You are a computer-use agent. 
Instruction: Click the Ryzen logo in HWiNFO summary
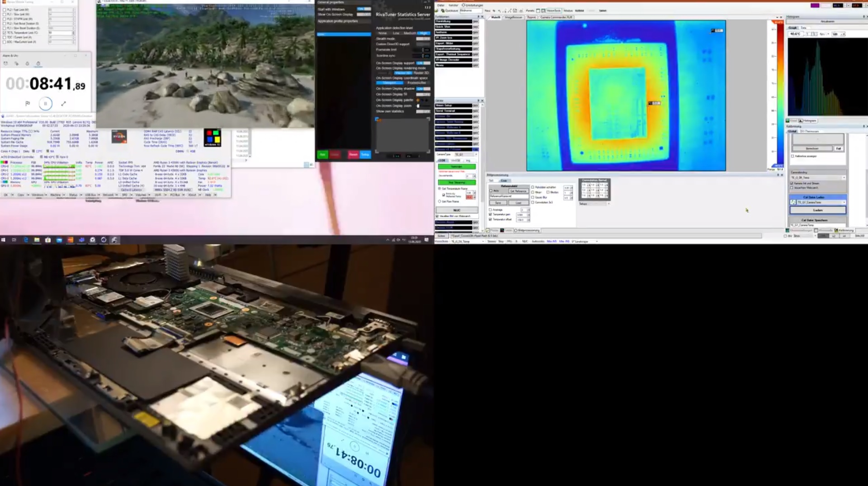[119, 137]
